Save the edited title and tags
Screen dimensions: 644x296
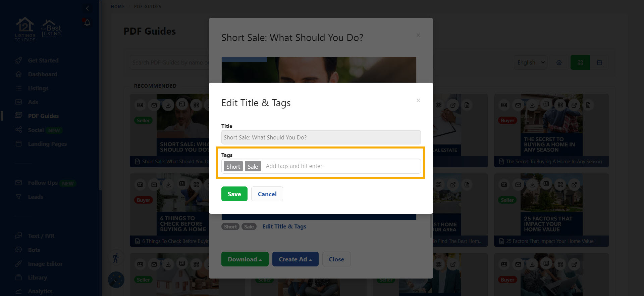(x=234, y=194)
